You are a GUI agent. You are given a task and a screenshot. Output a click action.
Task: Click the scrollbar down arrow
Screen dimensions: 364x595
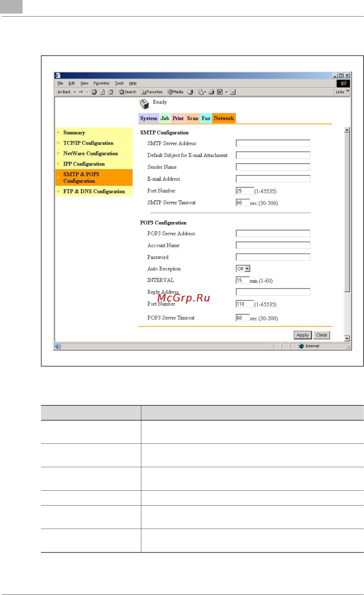tap(347, 339)
